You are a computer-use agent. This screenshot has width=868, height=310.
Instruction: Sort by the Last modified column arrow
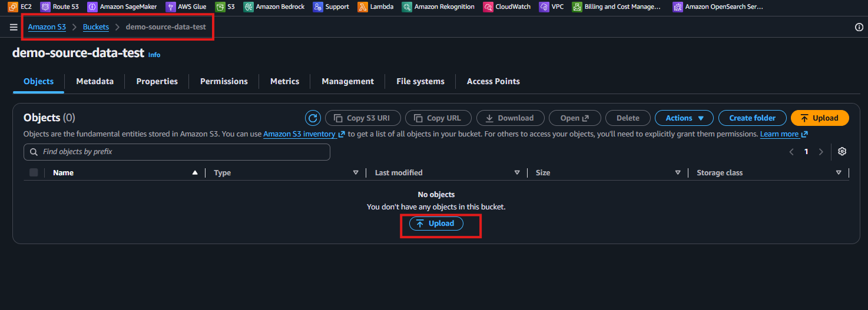click(517, 173)
